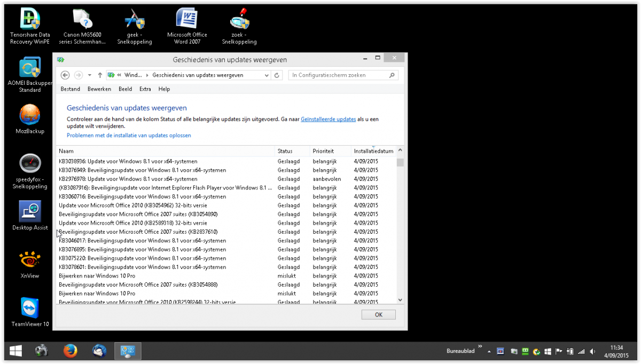Select row KB2976978 Update voor Windows 8.1
This screenshot has height=364, width=641.
click(x=226, y=179)
